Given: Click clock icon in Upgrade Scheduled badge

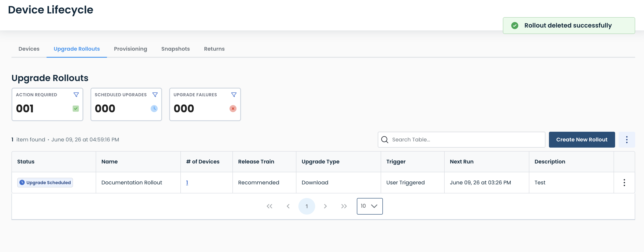Looking at the screenshot, I should coord(22,183).
